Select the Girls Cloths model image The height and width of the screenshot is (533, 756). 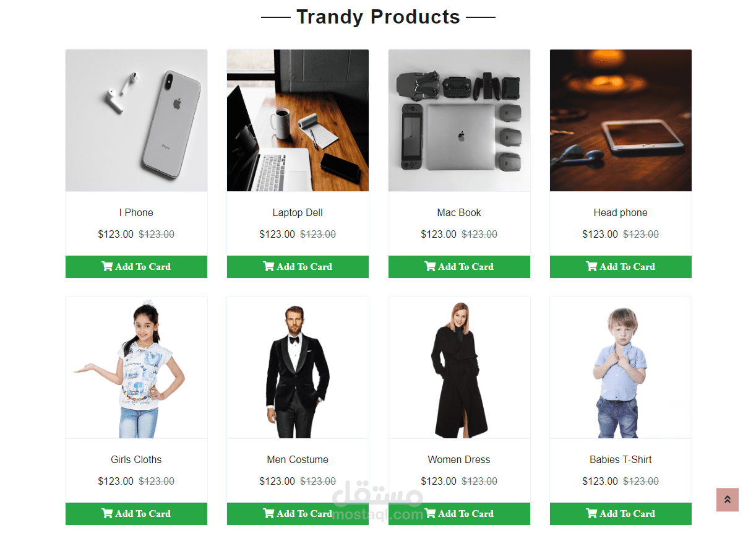[136, 368]
